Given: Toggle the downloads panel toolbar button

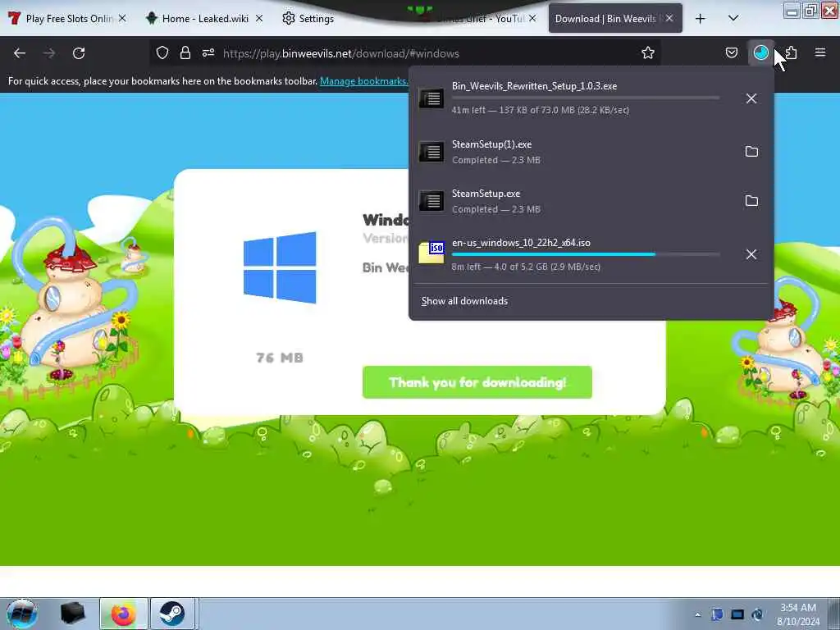Looking at the screenshot, I should pyautogui.click(x=760, y=53).
